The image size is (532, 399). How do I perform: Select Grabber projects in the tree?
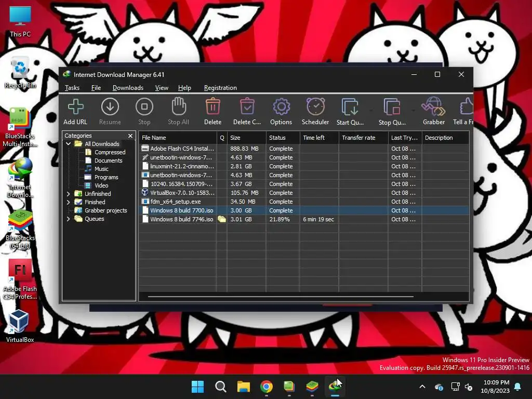pyautogui.click(x=105, y=210)
